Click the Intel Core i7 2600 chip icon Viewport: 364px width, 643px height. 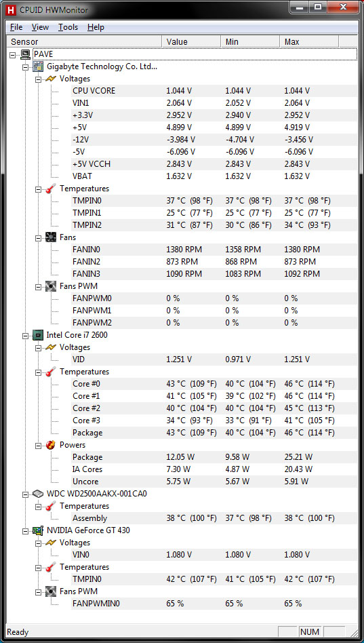point(38,335)
